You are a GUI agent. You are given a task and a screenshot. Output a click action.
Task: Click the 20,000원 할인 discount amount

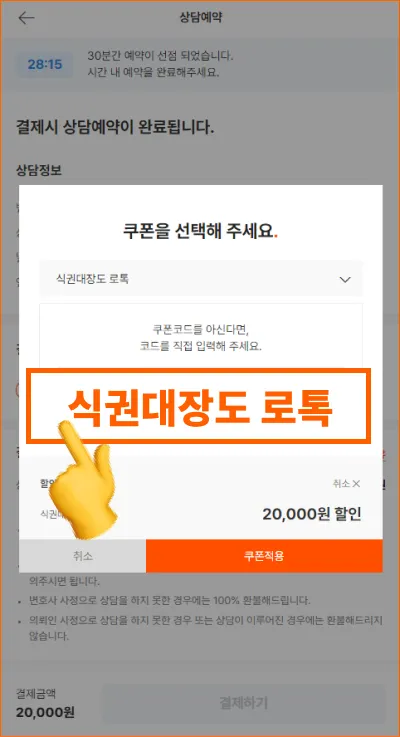click(x=312, y=514)
